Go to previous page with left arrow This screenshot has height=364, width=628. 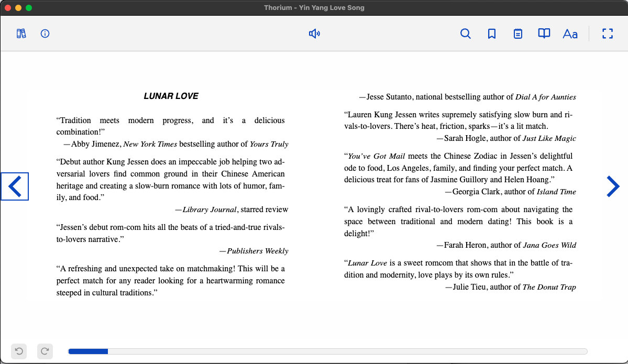pos(15,186)
